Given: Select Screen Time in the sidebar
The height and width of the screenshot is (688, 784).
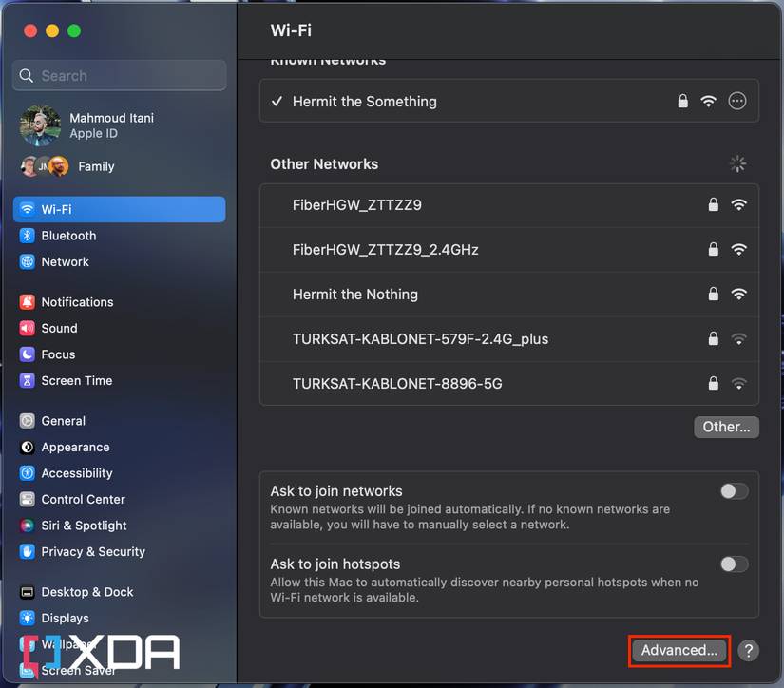Looking at the screenshot, I should [x=119, y=380].
